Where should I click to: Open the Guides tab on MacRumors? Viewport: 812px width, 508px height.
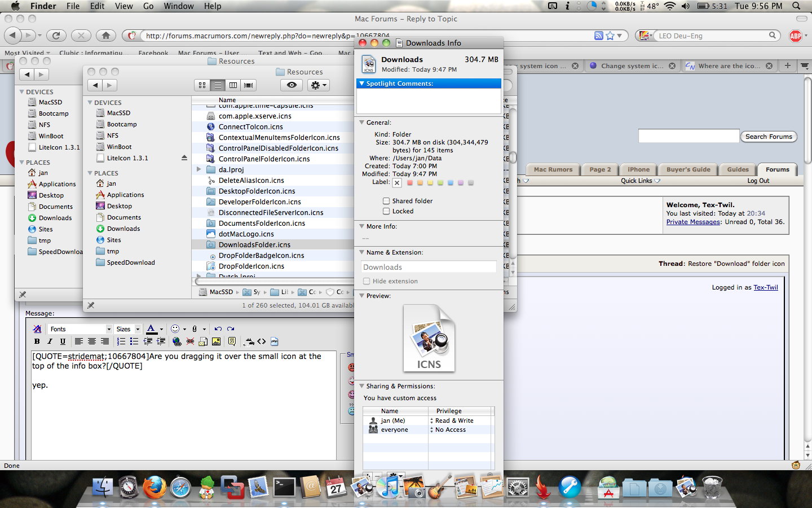(x=738, y=169)
